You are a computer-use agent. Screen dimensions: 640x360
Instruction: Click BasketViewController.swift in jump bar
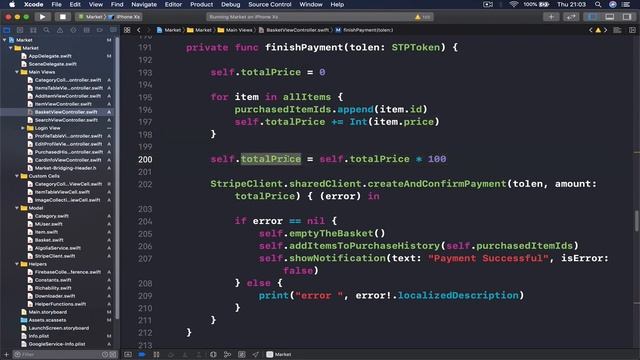point(294,30)
